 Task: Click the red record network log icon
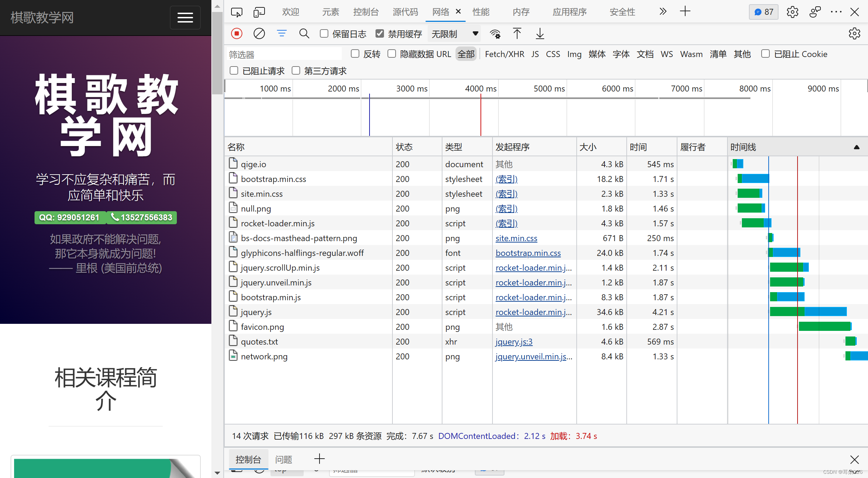pyautogui.click(x=237, y=34)
